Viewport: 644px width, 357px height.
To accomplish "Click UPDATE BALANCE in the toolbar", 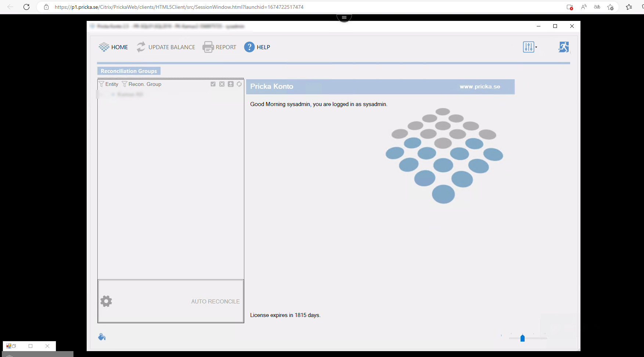I will (166, 47).
